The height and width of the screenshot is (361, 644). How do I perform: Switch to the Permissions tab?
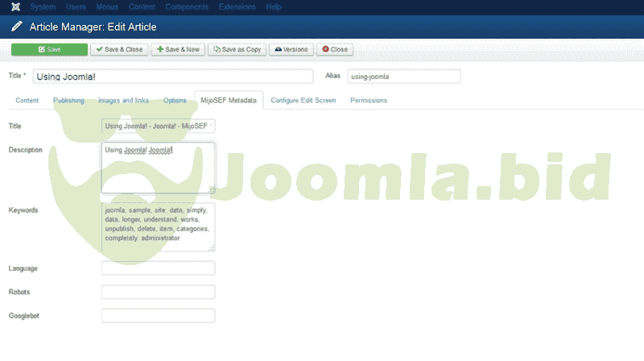pos(369,101)
